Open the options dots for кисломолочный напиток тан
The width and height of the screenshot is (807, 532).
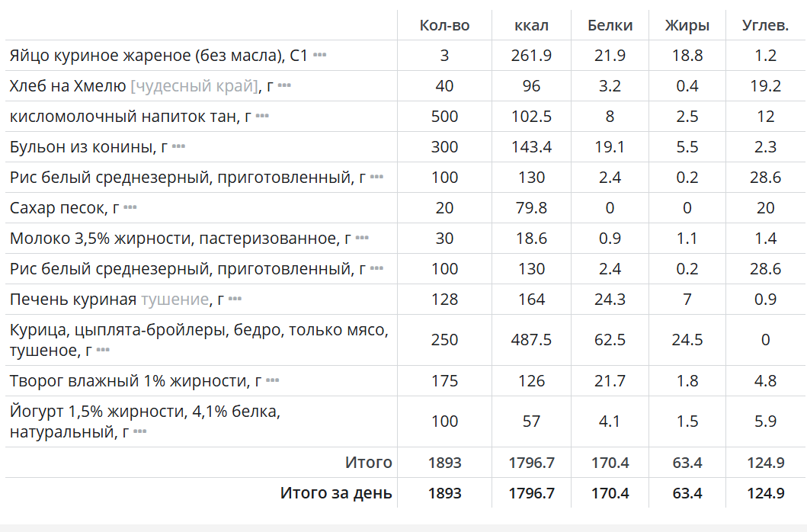pyautogui.click(x=262, y=116)
